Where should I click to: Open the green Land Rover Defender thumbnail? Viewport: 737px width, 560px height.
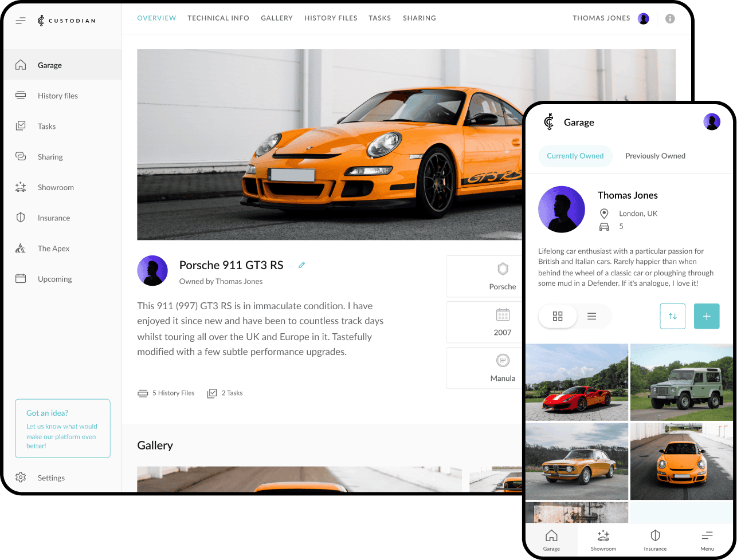[681, 382]
